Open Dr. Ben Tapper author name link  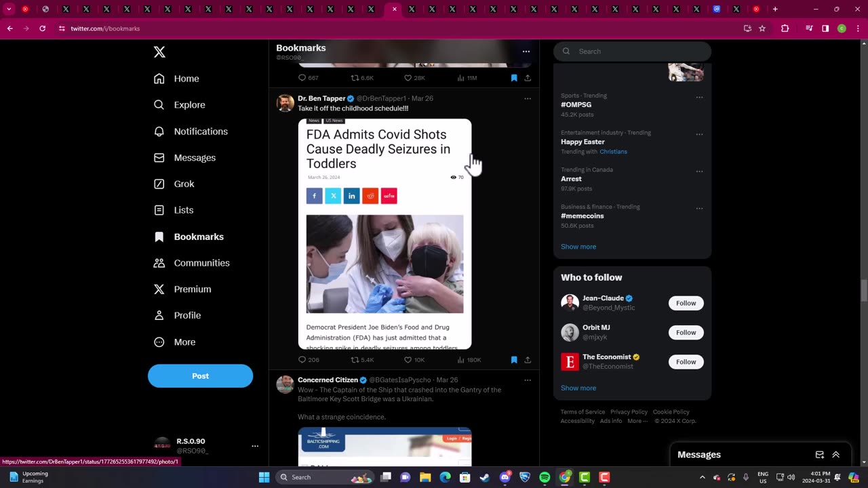321,98
